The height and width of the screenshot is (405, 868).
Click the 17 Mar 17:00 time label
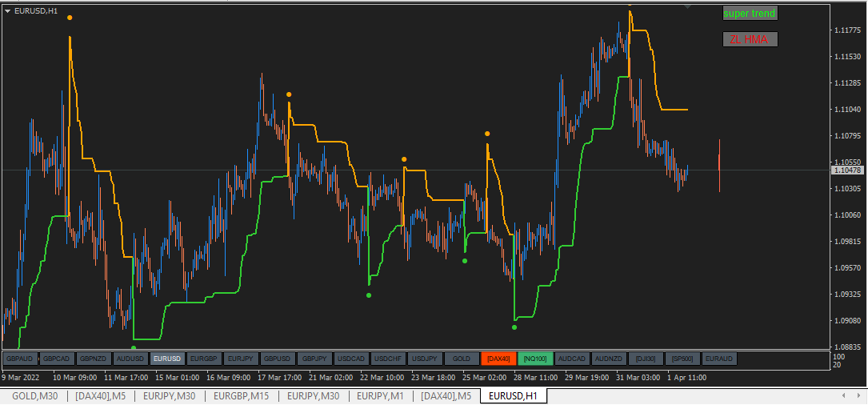point(278,378)
